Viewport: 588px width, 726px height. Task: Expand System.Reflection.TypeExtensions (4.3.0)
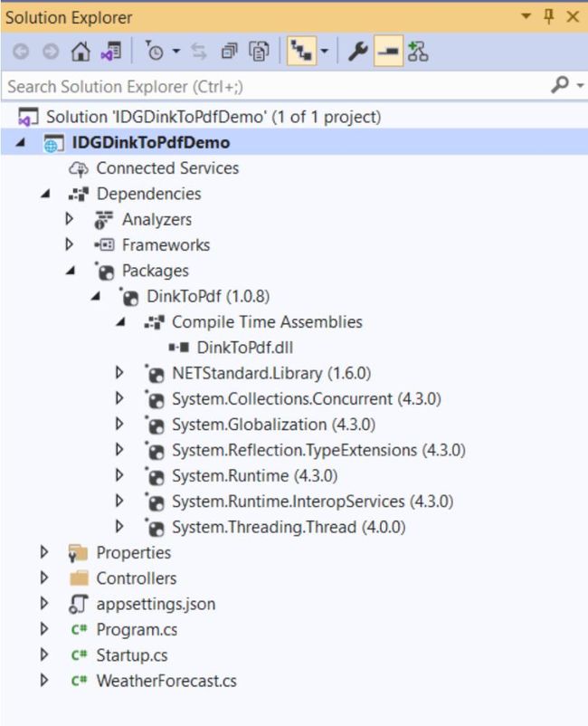(x=119, y=449)
